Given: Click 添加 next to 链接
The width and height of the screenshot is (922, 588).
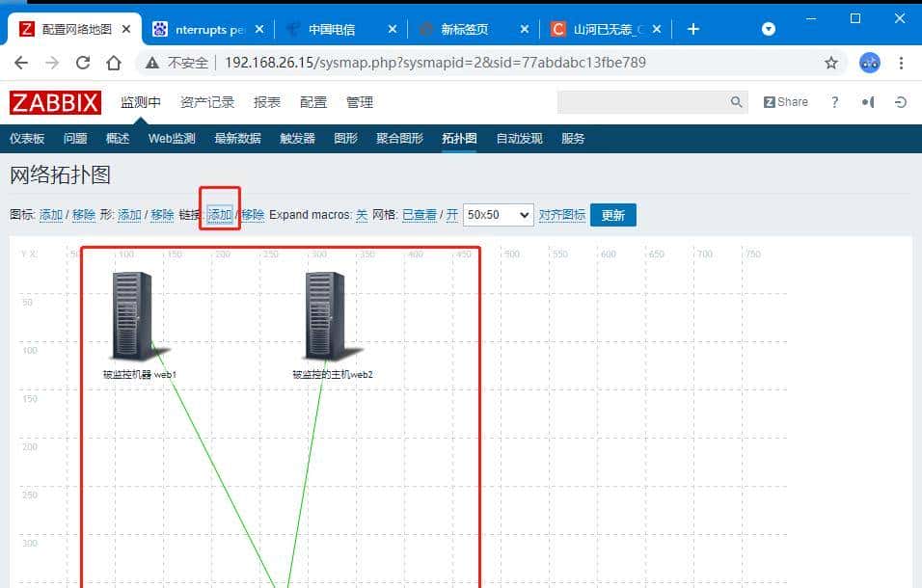Looking at the screenshot, I should tap(220, 213).
